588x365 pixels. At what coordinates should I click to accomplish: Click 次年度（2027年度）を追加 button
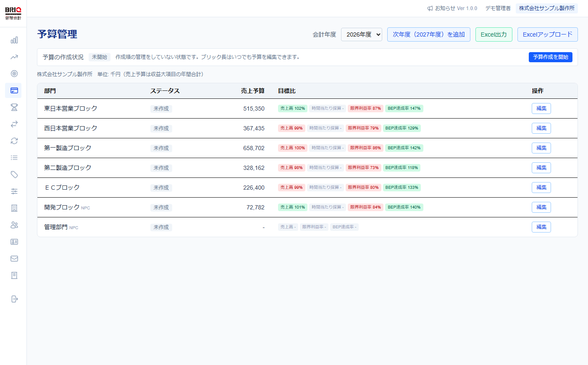pyautogui.click(x=429, y=34)
